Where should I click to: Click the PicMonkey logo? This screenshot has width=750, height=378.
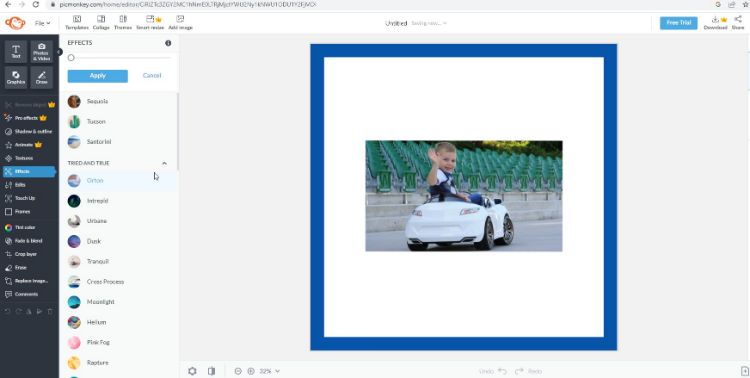(x=15, y=22)
